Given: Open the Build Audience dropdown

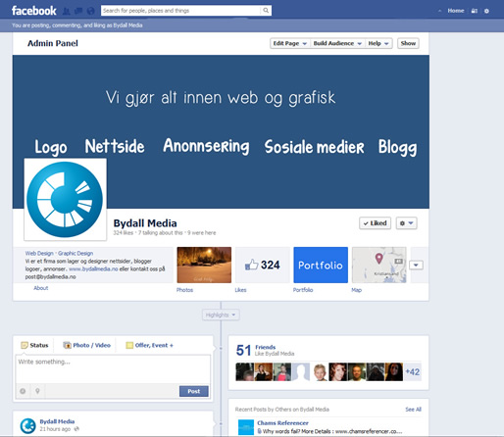Looking at the screenshot, I should [337, 43].
